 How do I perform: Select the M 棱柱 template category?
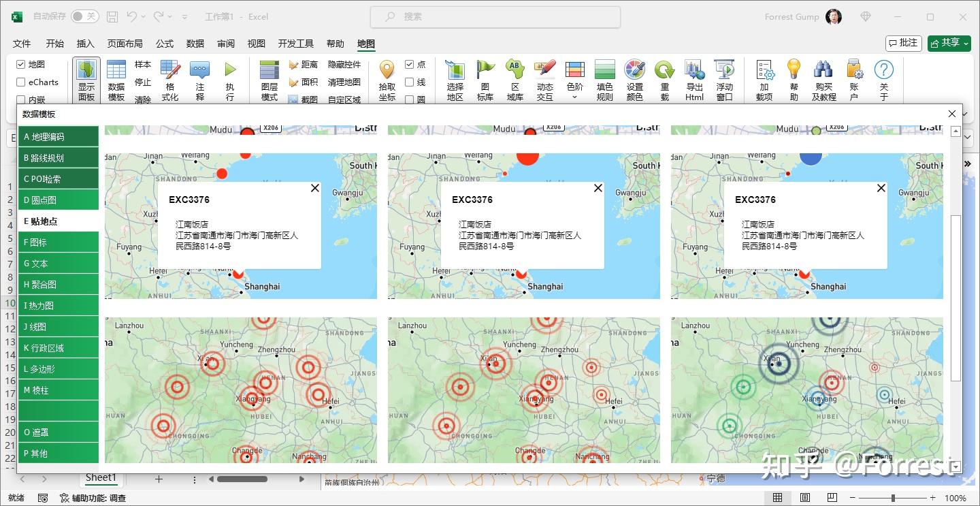click(59, 390)
